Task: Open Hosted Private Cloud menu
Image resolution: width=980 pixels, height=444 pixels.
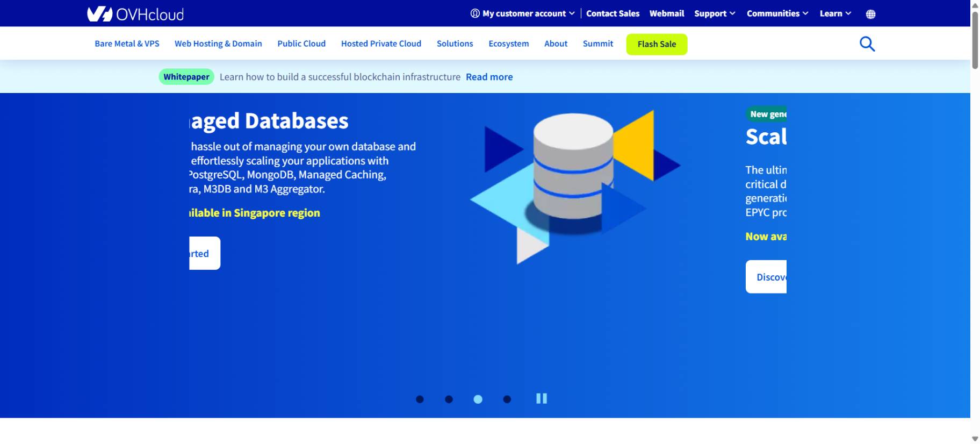Action: click(x=381, y=44)
